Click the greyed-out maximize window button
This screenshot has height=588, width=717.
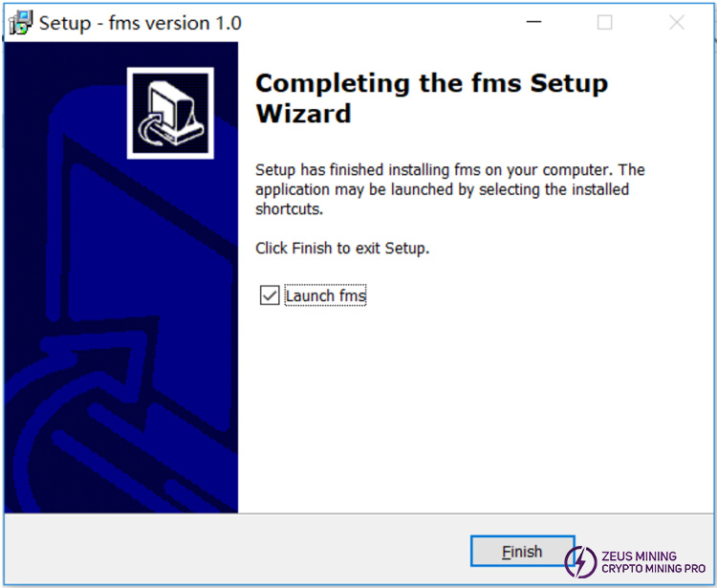pos(604,22)
